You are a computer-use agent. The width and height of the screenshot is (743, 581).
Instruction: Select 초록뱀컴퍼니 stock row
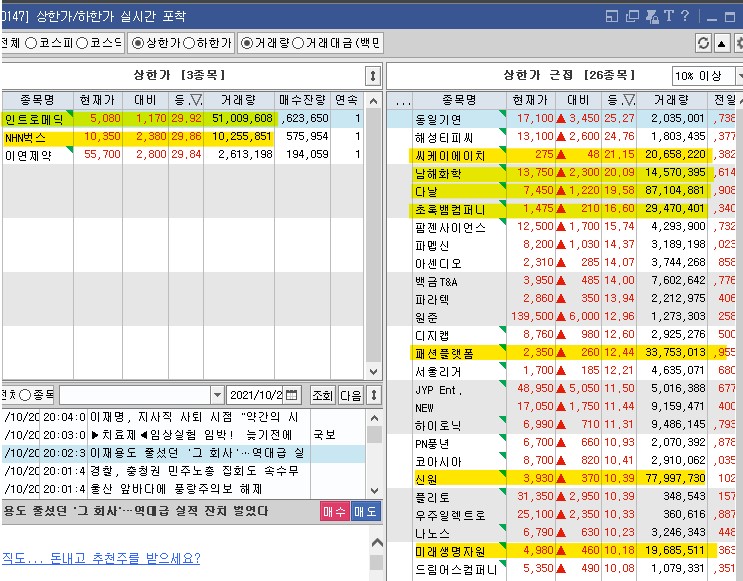coord(564,209)
